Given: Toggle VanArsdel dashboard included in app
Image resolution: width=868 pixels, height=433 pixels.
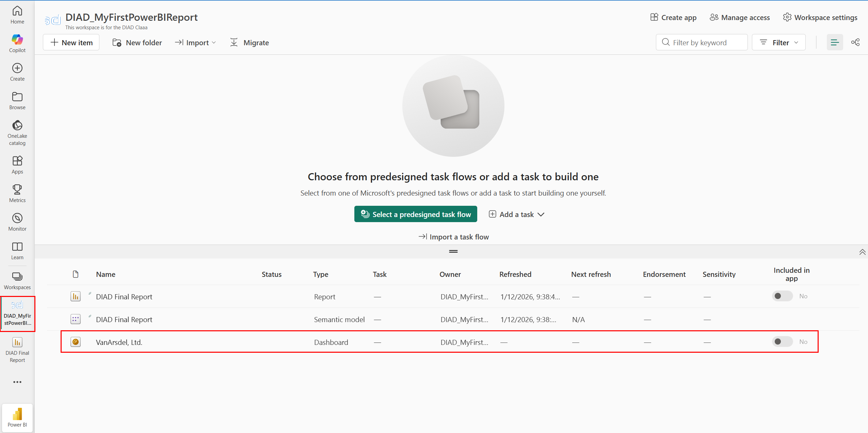Looking at the screenshot, I should click(x=782, y=342).
